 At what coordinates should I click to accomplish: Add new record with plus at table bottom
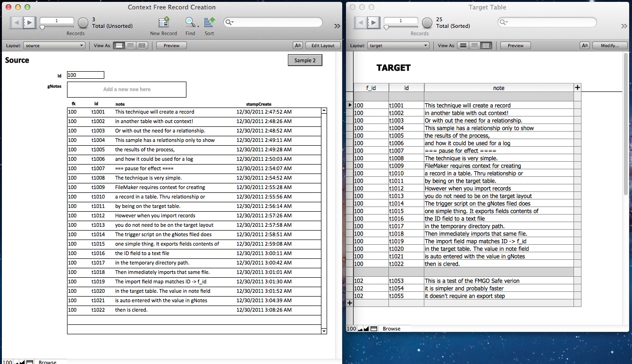coord(350,303)
